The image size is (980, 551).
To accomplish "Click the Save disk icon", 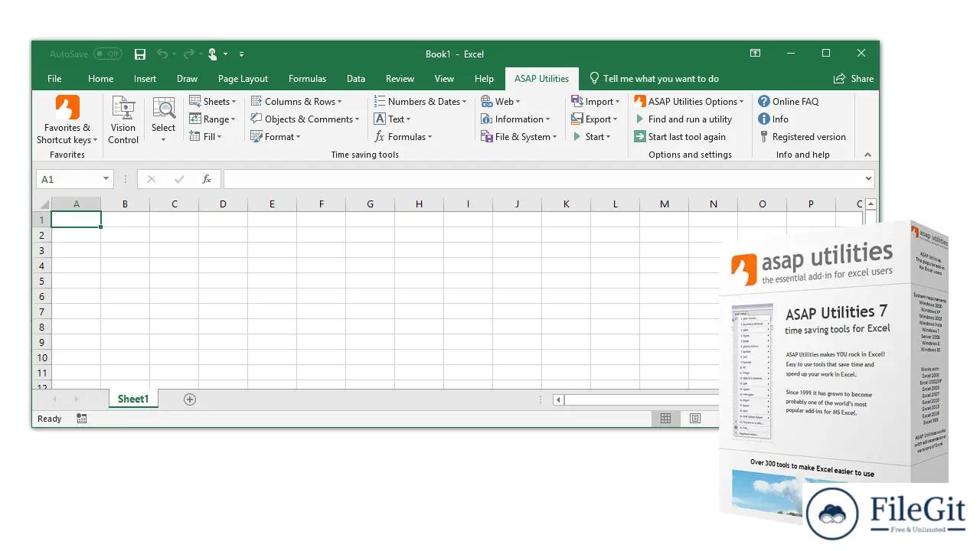I will [140, 54].
